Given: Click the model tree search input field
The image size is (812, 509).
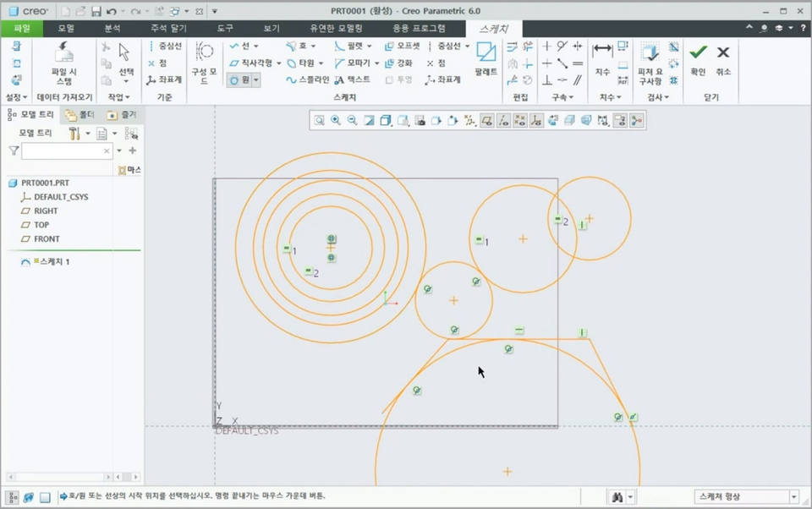Looking at the screenshot, I should 67,151.
